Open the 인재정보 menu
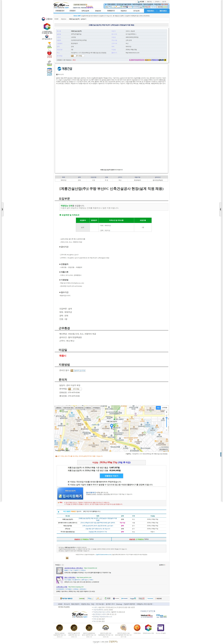The width and height of the screenshot is (223, 644). [72, 11]
